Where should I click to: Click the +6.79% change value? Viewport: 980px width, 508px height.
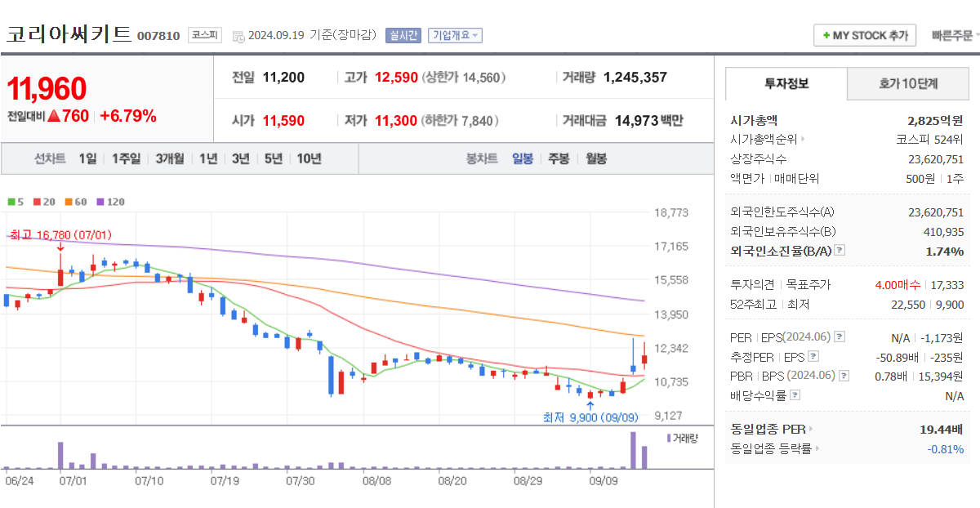coord(127,116)
